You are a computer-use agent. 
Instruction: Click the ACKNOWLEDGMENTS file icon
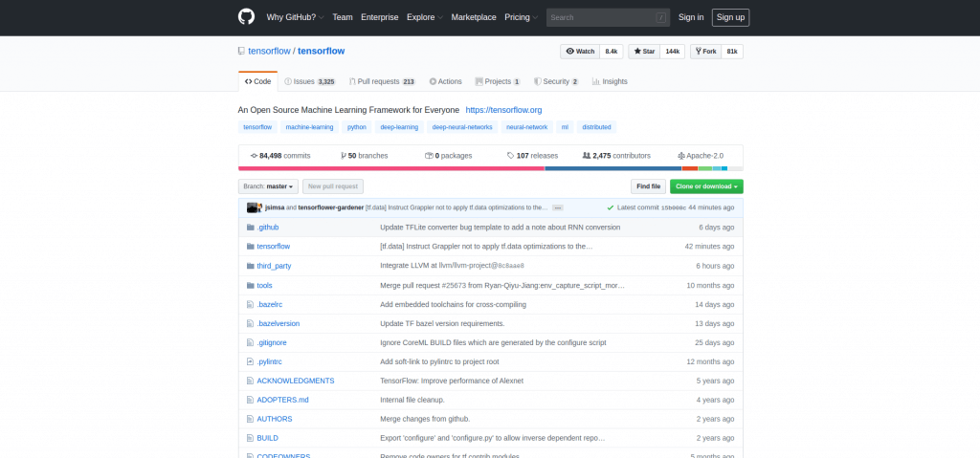click(250, 381)
